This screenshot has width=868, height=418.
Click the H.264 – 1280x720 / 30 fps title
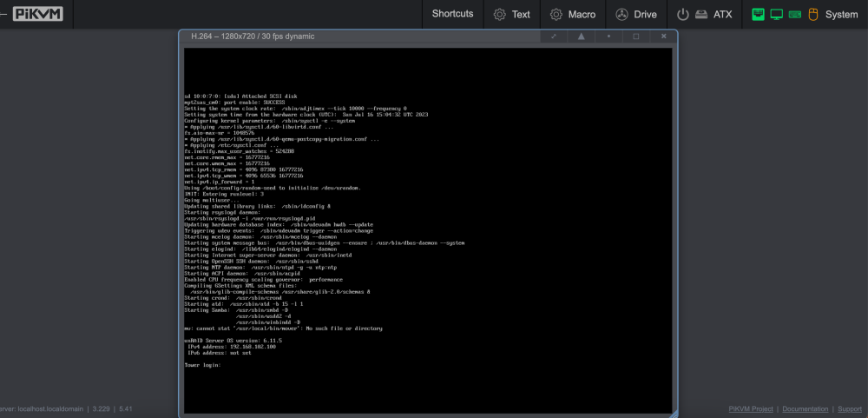253,36
